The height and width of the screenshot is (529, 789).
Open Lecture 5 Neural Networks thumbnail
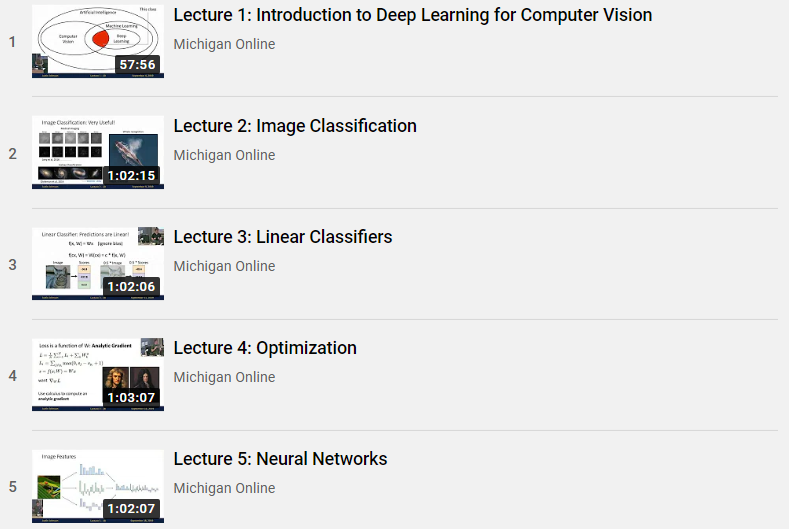97,485
